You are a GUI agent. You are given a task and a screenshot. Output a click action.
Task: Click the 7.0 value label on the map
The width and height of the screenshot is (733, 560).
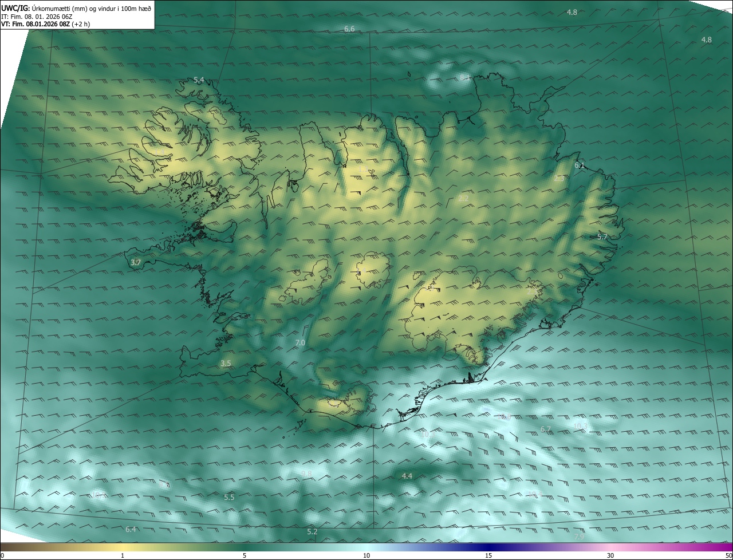click(300, 343)
